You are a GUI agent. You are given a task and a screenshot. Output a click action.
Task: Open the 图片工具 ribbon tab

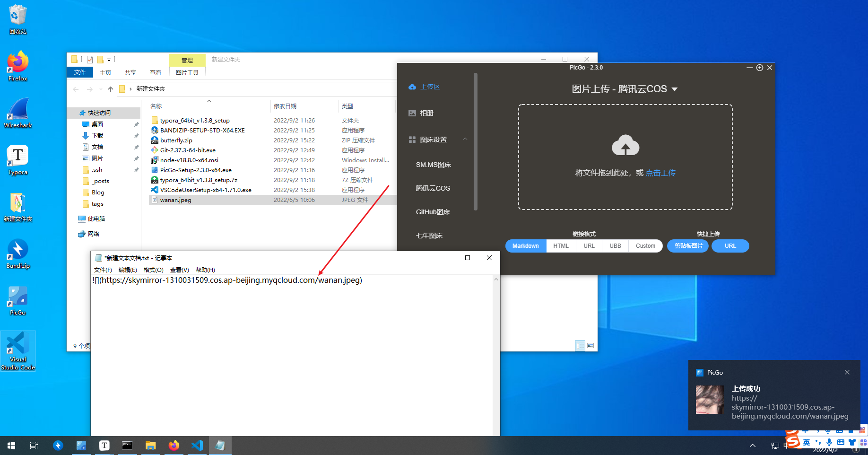pyautogui.click(x=187, y=72)
